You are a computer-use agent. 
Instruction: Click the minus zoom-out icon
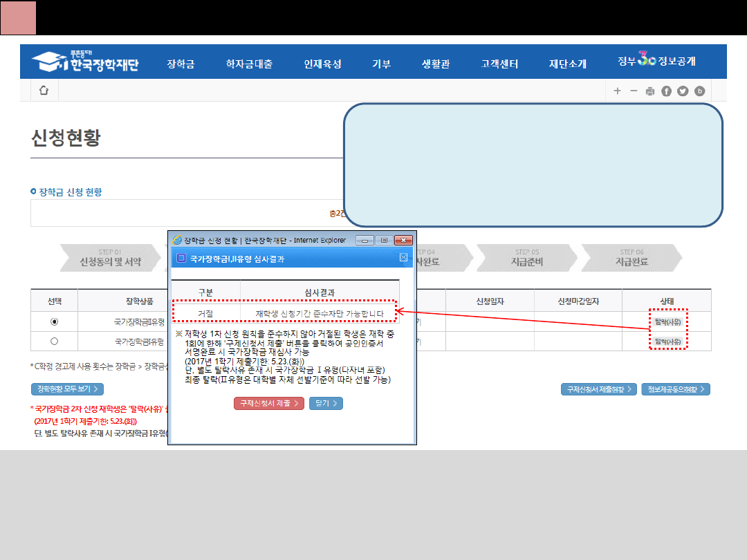tap(634, 91)
